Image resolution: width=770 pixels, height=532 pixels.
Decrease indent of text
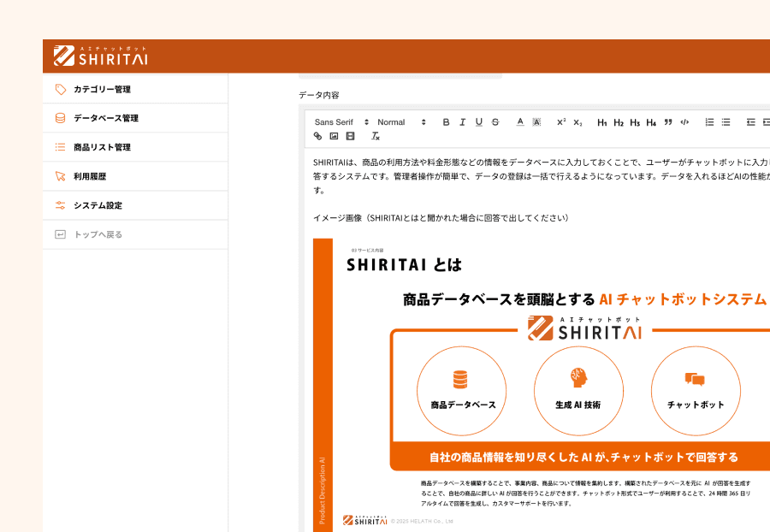(x=750, y=122)
